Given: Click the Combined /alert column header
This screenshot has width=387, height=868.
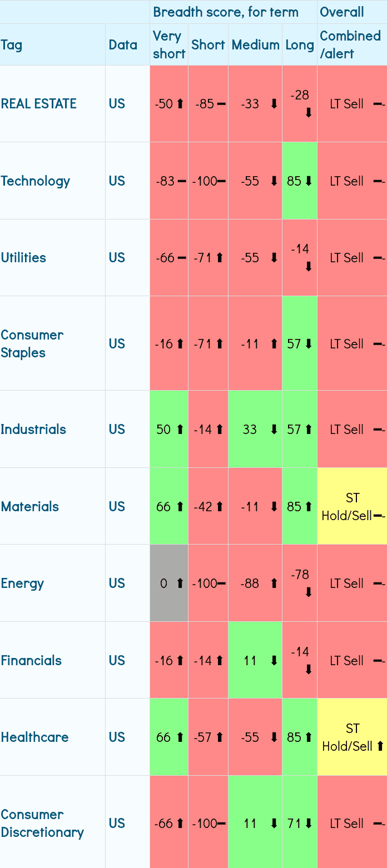Looking at the screenshot, I should pyautogui.click(x=350, y=44).
